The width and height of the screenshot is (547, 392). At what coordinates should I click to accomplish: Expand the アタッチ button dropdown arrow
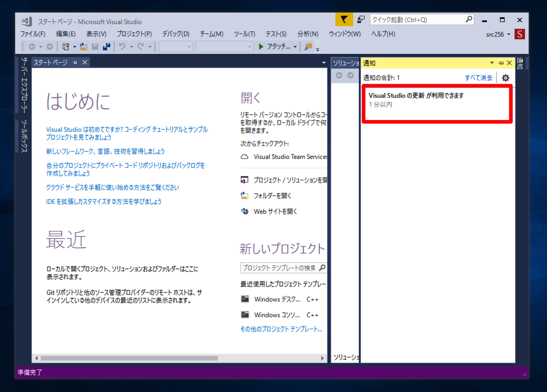tap(295, 47)
